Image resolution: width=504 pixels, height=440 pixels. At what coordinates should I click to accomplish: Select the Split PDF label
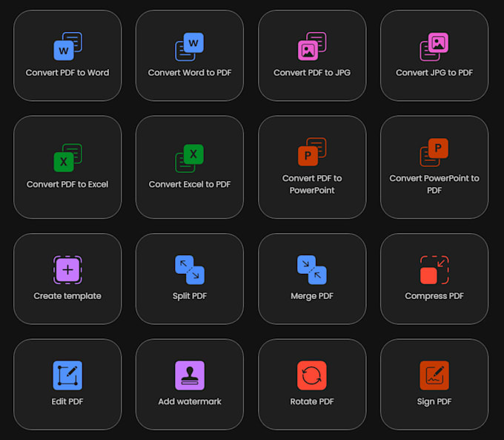click(x=190, y=296)
